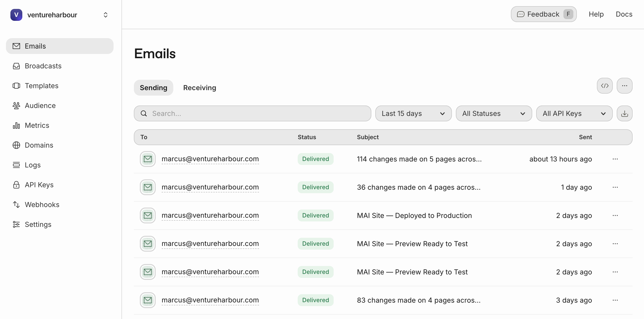Click the Feedback button
The width and height of the screenshot is (644, 319).
[x=543, y=14]
